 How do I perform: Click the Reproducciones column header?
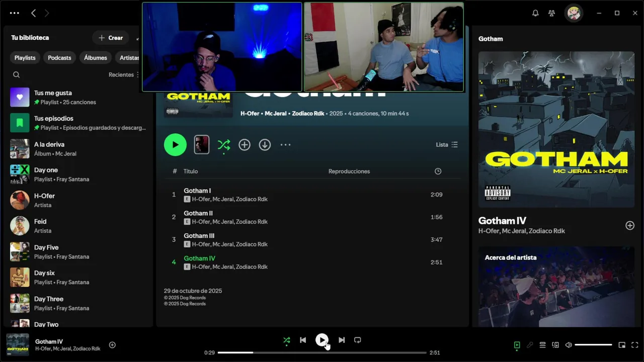point(349,171)
